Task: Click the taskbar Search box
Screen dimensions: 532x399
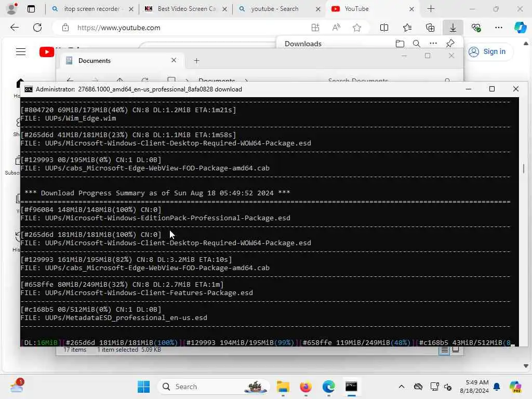Action: tap(214, 387)
